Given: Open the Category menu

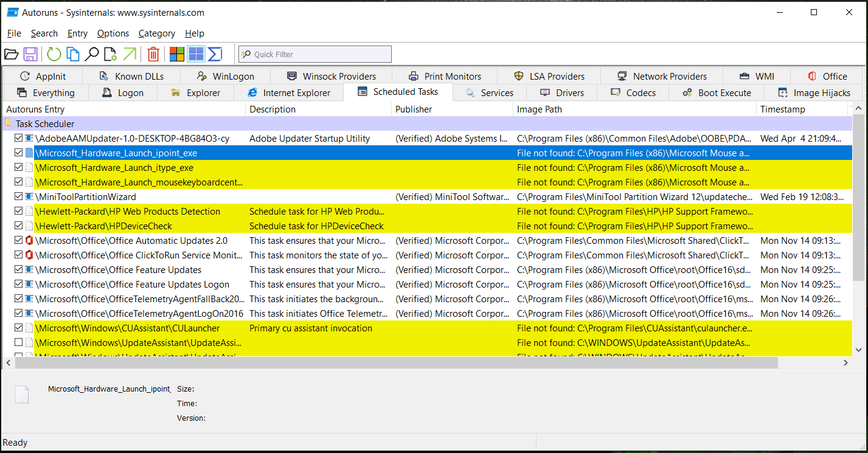Looking at the screenshot, I should point(157,33).
